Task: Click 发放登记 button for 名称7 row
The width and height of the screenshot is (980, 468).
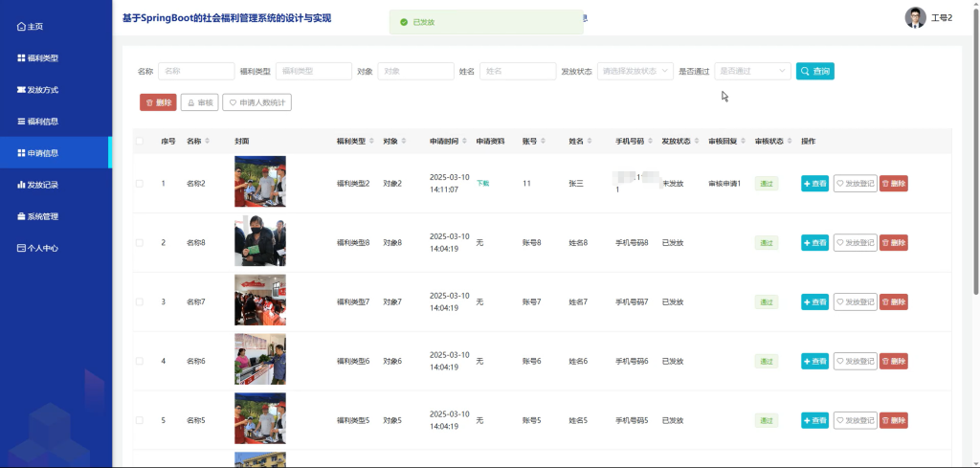Action: point(855,301)
